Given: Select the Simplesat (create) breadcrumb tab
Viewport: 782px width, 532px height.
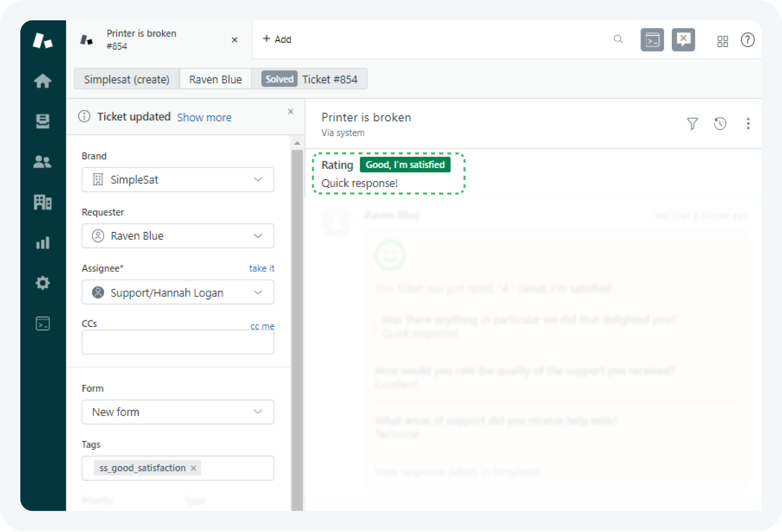Looking at the screenshot, I should click(127, 79).
